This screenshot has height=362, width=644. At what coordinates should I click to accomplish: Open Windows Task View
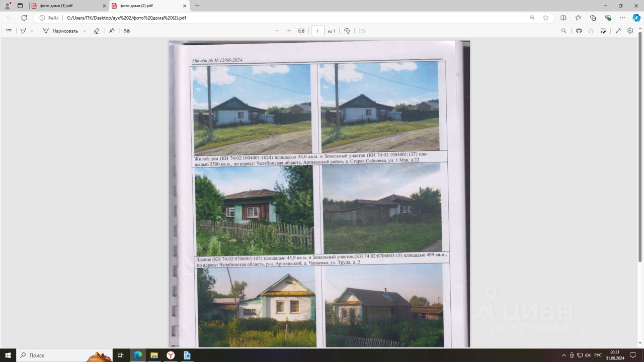[121, 355]
